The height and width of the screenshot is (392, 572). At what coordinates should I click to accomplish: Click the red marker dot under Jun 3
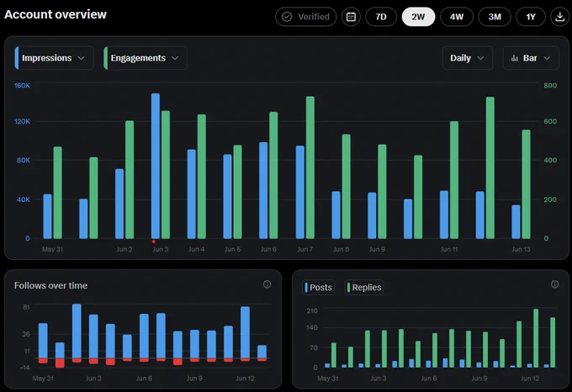(x=154, y=241)
